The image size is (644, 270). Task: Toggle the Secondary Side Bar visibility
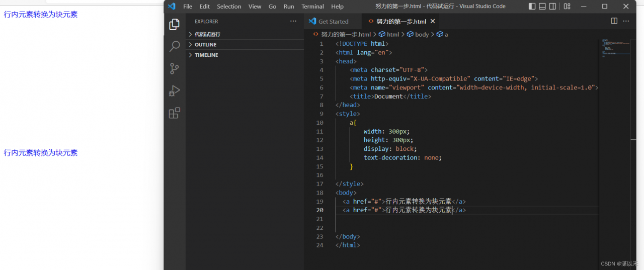[552, 7]
